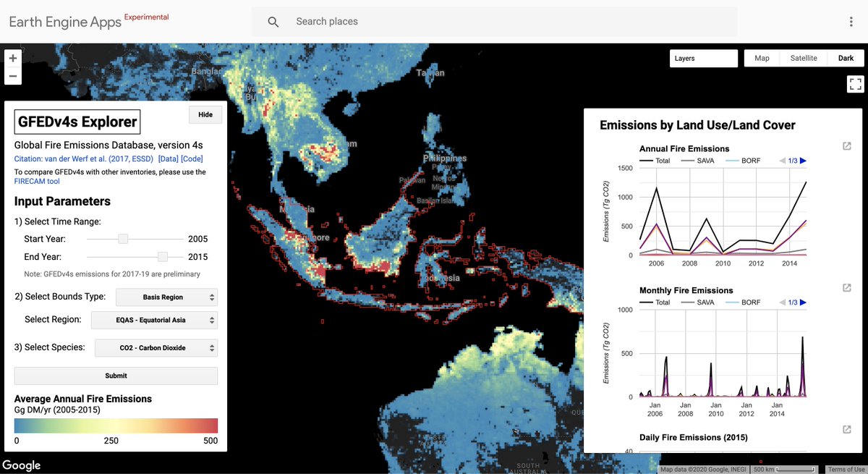The width and height of the screenshot is (868, 474).
Task: Go to previous legend page in Annual chart
Action: [783, 161]
